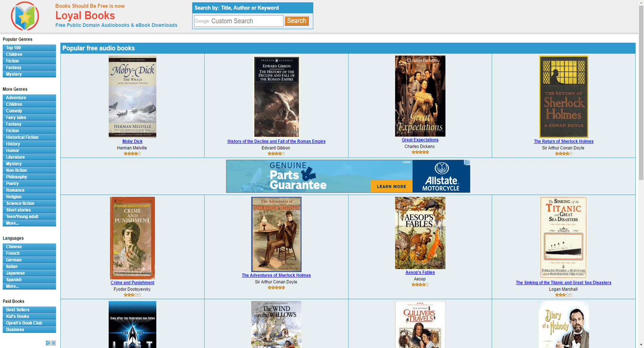Viewport: 644px width, 348px height.
Task: Select the Comedy genre
Action: [x=29, y=111]
